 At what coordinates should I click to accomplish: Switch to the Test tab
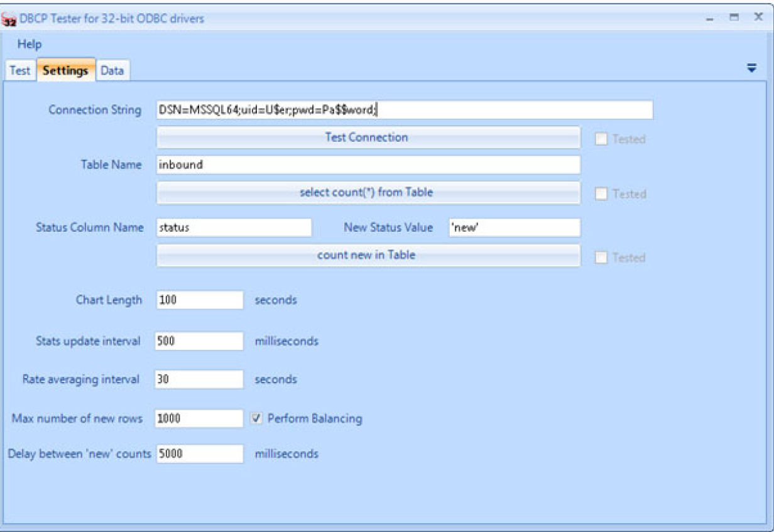[x=19, y=70]
